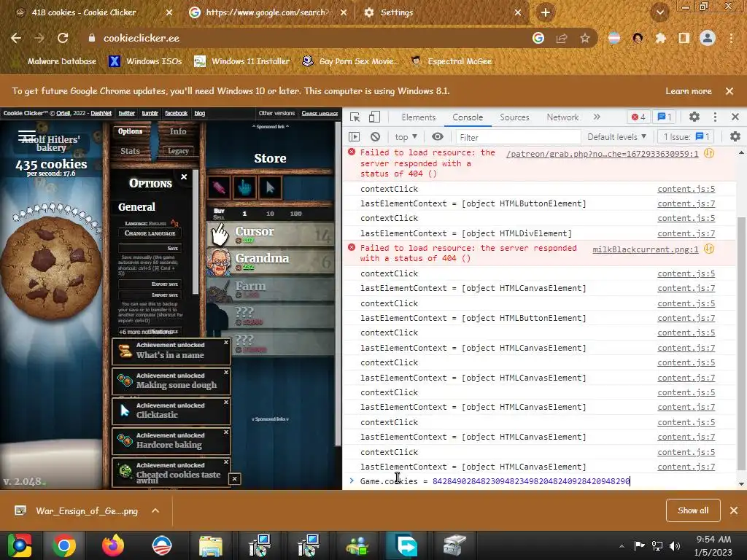
Task: Buy the blue hand cursor upgrade
Action: click(x=244, y=187)
